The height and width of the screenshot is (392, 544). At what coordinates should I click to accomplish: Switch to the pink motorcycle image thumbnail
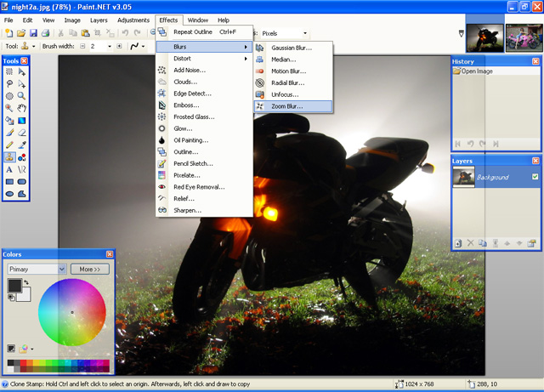coord(524,38)
